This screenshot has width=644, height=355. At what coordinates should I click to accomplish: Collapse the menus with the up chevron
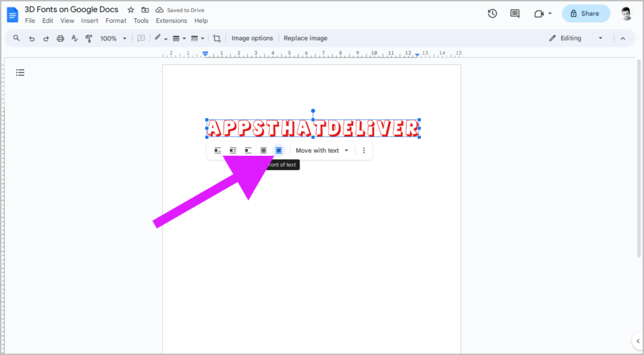pos(622,38)
